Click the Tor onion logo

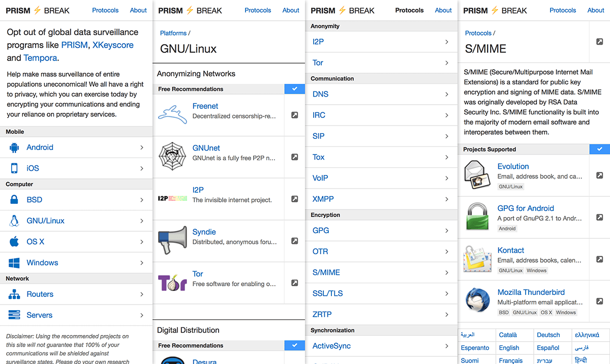click(172, 283)
